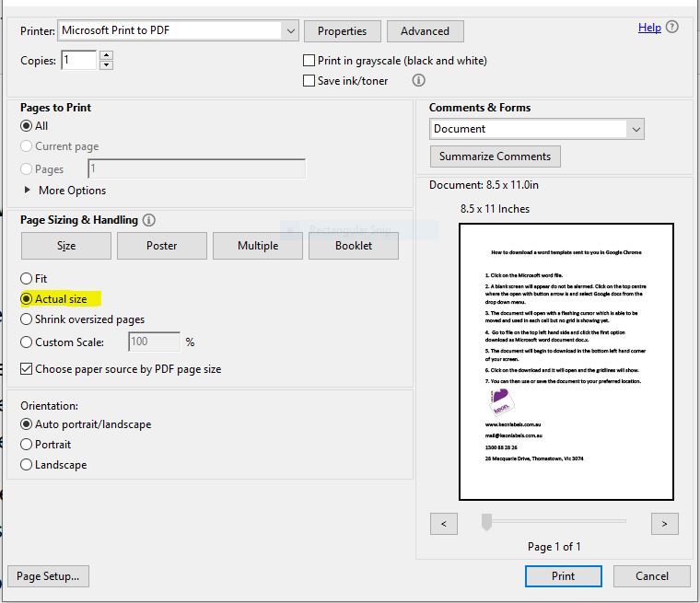The height and width of the screenshot is (603, 700).
Task: Click the Save ink/toner info icon
Action: (x=418, y=80)
